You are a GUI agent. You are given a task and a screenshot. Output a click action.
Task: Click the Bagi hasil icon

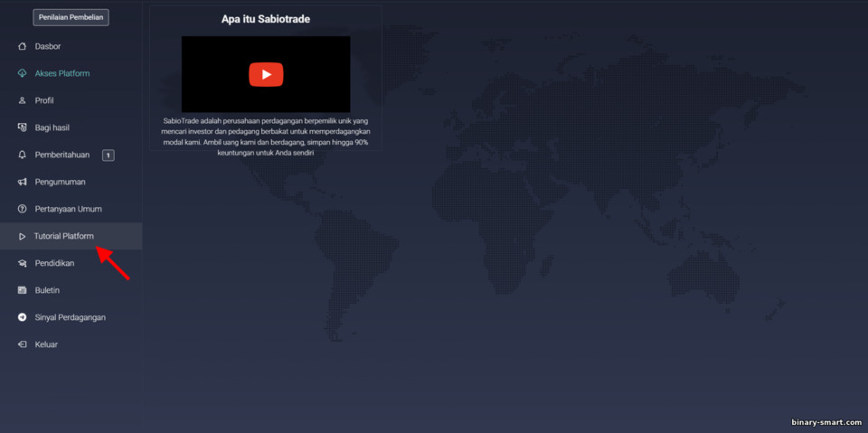pos(22,127)
